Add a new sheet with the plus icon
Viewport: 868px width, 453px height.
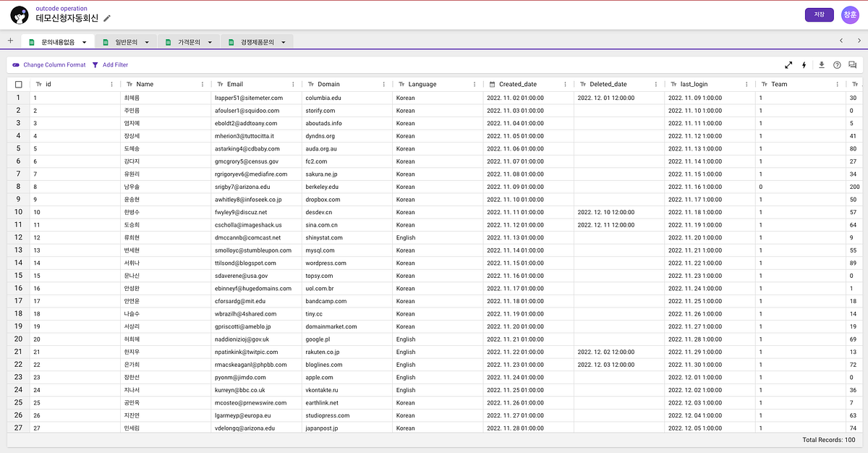[10, 41]
